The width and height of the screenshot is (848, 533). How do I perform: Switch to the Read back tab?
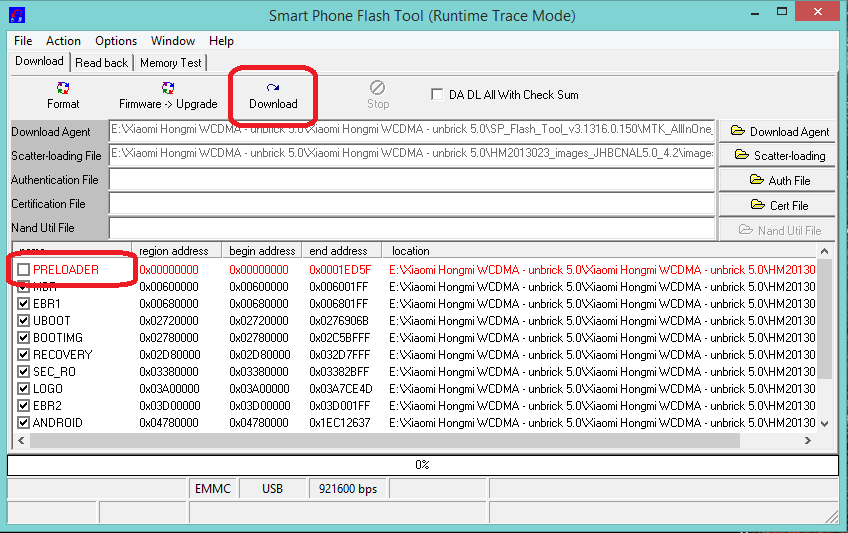102,63
